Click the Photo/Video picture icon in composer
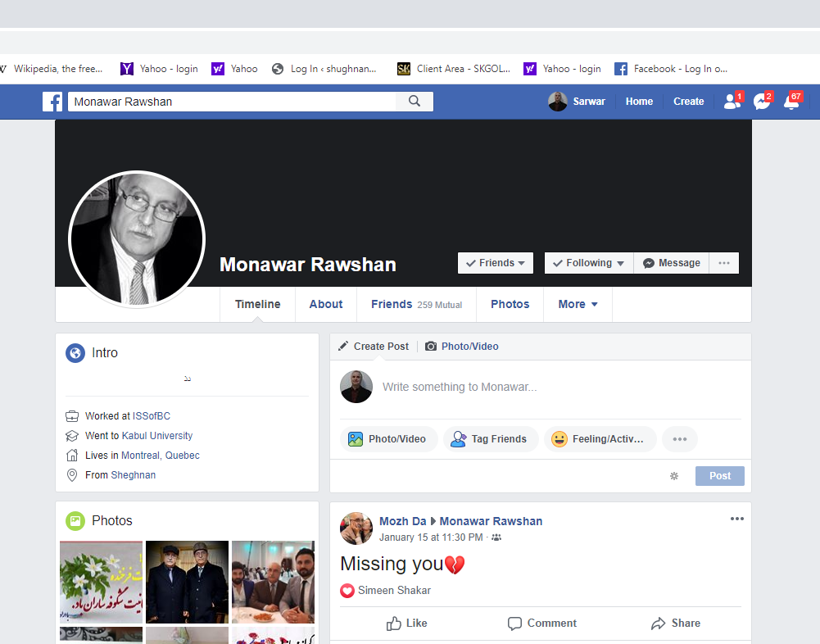Screen dimensions: 820x644 click(356, 439)
